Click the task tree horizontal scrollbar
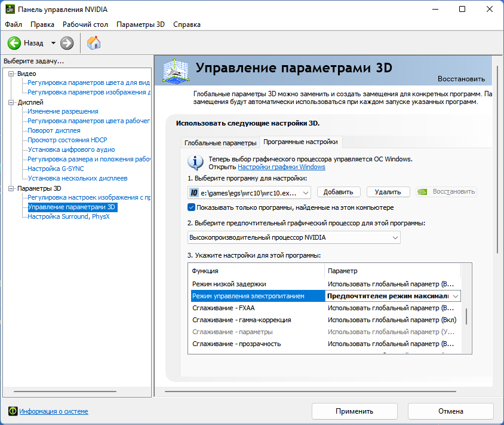Image resolution: width=504 pixels, height=425 pixels. point(65,392)
